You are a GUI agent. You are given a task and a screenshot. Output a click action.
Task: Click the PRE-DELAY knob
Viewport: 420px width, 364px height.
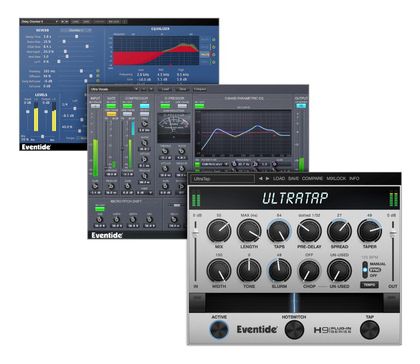(x=309, y=231)
